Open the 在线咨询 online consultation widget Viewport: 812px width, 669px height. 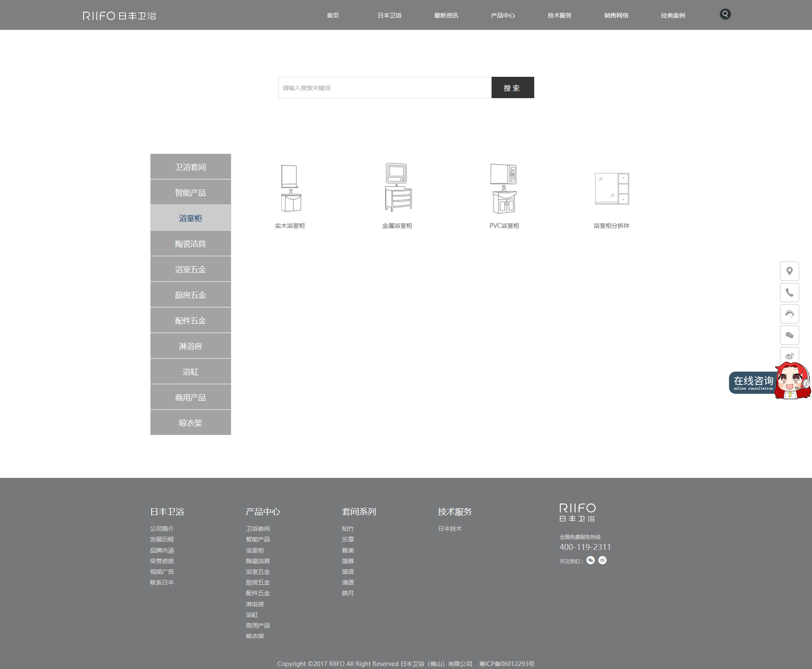(754, 382)
